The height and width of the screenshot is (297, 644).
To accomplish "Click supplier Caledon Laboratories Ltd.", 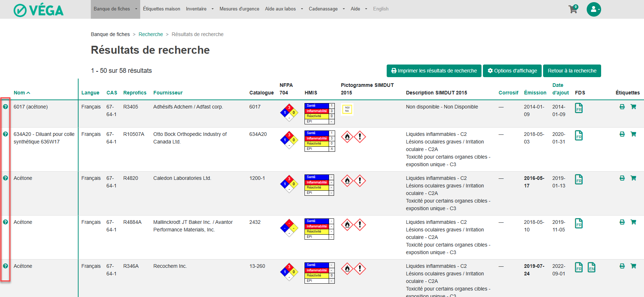I will point(182,178).
